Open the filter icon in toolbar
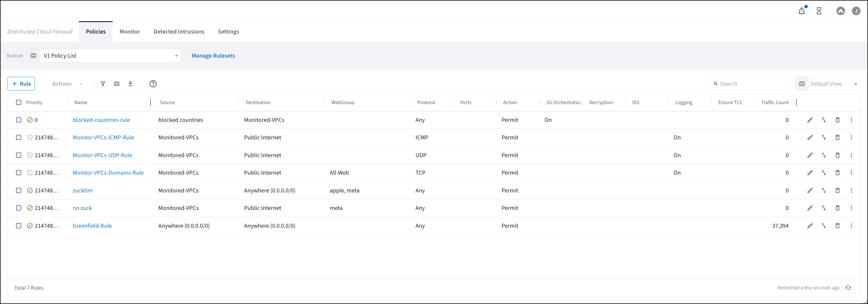Image resolution: width=868 pixels, height=304 pixels. pos(103,84)
